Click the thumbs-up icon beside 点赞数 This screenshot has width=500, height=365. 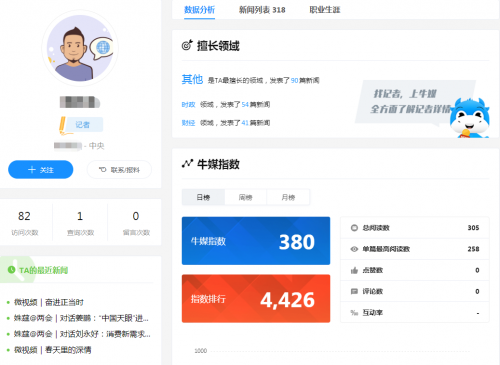(354, 270)
